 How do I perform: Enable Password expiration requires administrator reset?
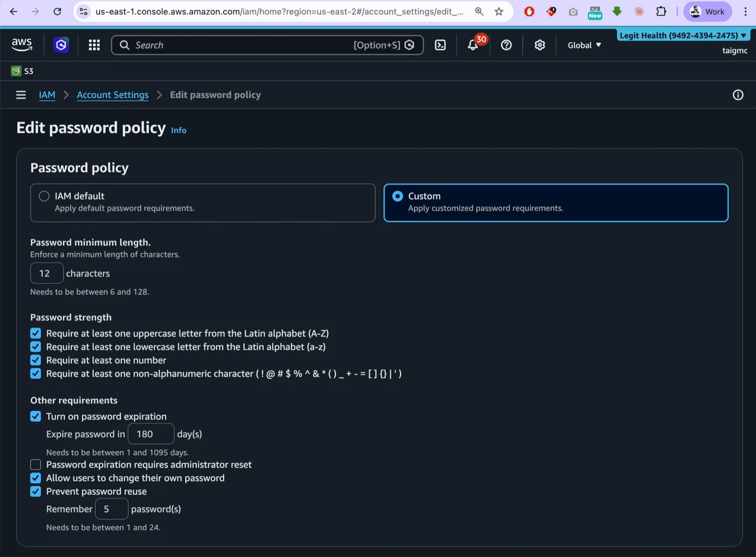35,464
